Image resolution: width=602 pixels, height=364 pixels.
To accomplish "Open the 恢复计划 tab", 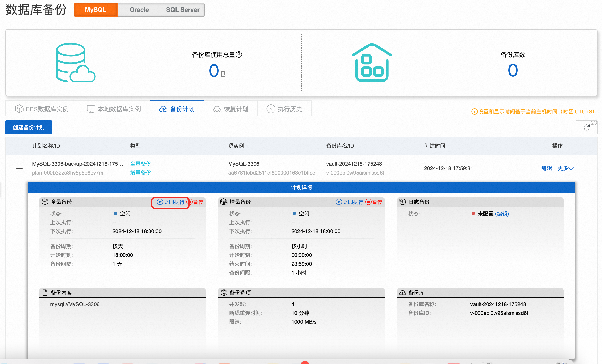I will pos(231,109).
